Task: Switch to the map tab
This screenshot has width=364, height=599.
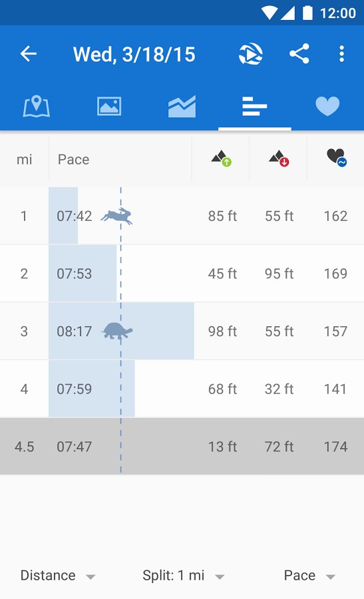Action: coord(37,106)
